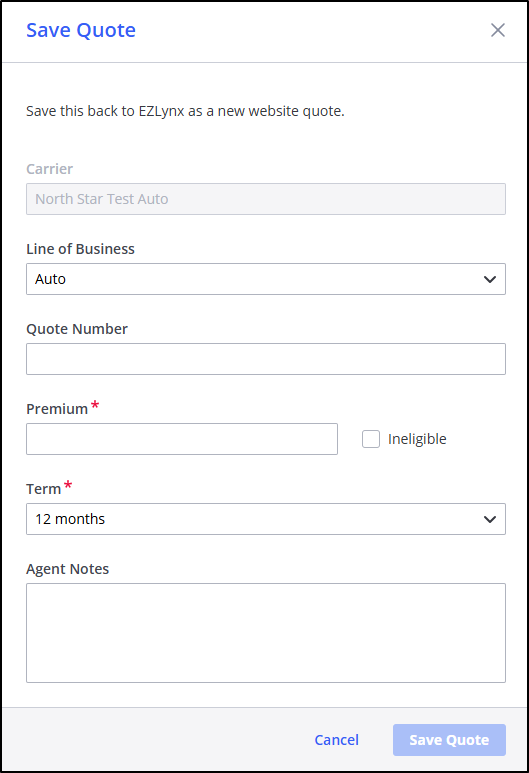This screenshot has height=773, width=529.
Task: Expand the Line of Business chevron arrow
Action: click(x=490, y=280)
